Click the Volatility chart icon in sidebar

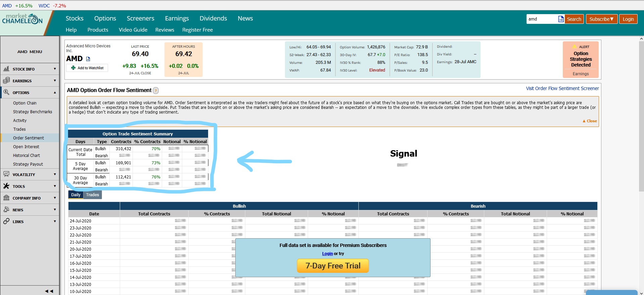[x=6, y=174]
